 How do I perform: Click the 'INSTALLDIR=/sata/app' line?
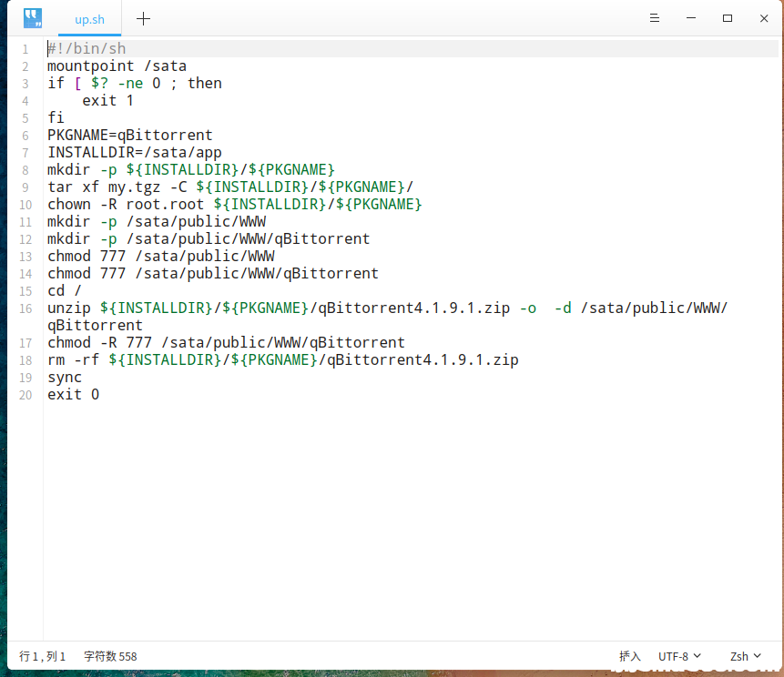click(135, 152)
